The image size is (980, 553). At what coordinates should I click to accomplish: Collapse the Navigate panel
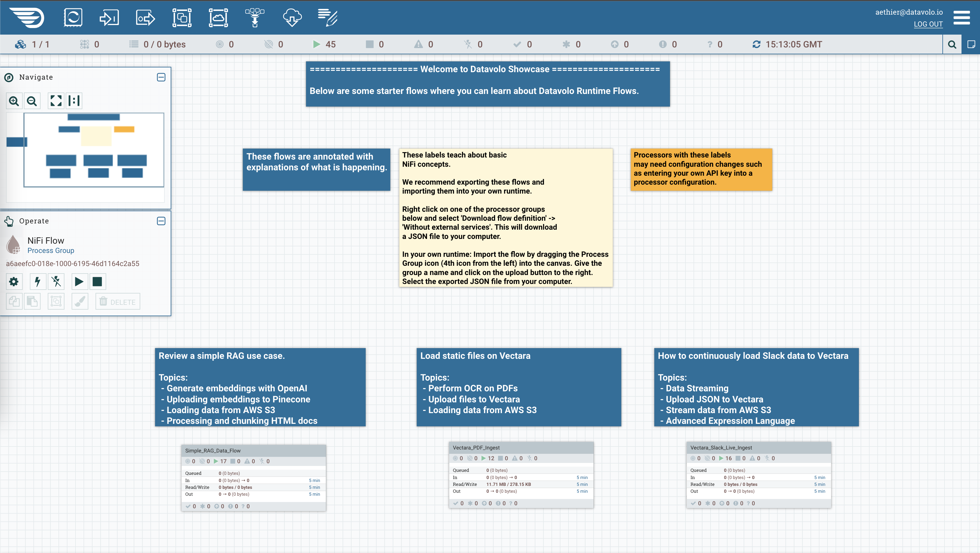tap(161, 77)
